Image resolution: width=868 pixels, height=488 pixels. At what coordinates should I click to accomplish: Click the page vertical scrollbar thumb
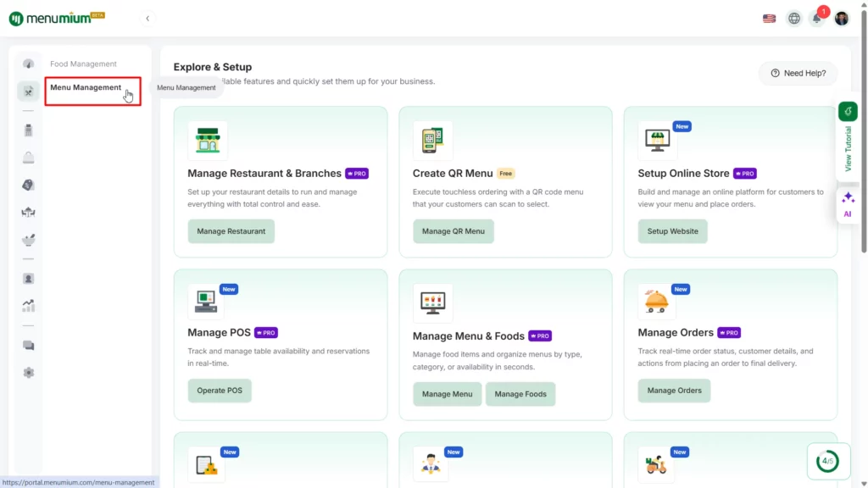click(x=864, y=130)
